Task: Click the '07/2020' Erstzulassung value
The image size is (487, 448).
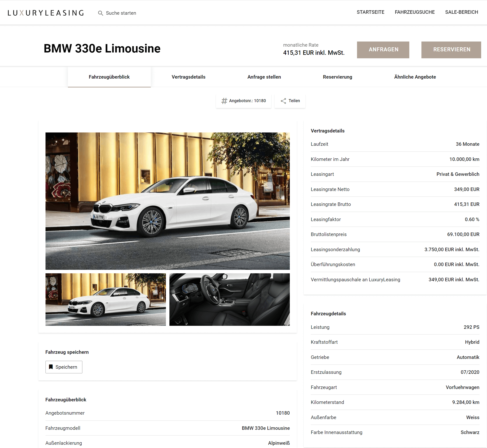Action: pos(470,372)
